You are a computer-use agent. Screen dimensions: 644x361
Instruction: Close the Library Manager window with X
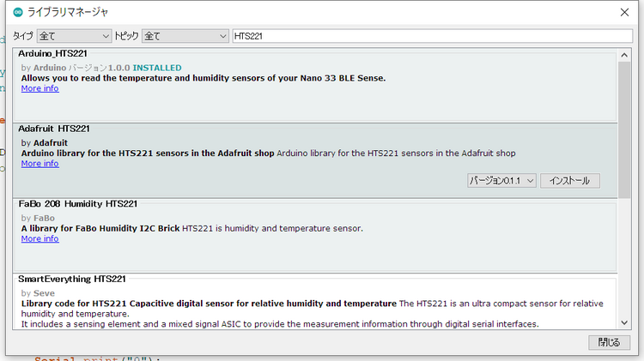pos(624,12)
